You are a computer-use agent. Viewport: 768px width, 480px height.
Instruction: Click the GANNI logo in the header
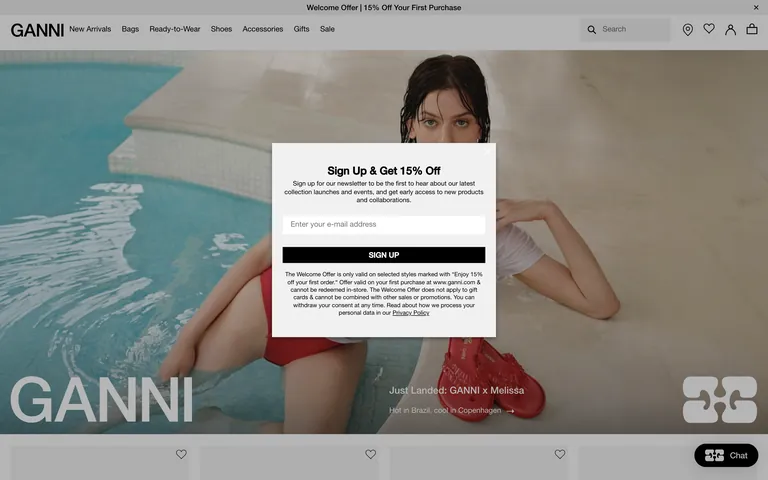37,30
